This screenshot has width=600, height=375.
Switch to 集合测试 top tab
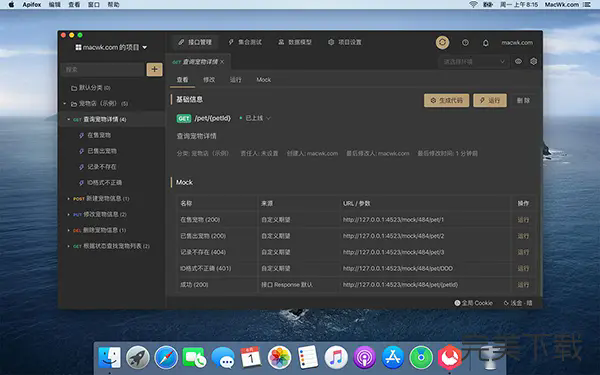(245, 42)
